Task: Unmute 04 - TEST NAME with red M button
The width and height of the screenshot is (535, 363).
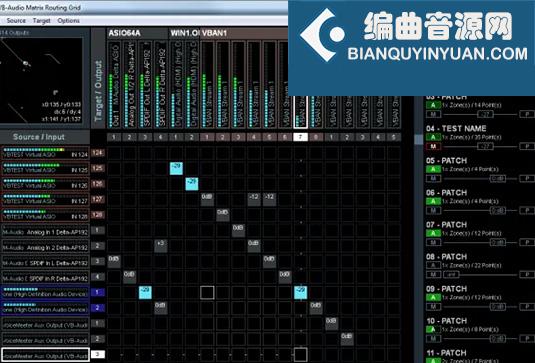Action: [433, 146]
